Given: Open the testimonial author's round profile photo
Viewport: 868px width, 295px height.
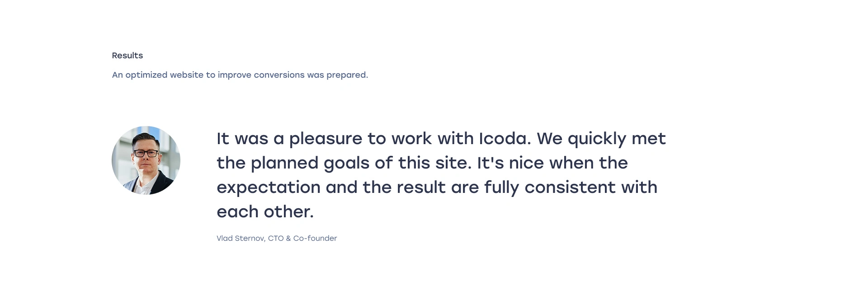Looking at the screenshot, I should [x=146, y=160].
